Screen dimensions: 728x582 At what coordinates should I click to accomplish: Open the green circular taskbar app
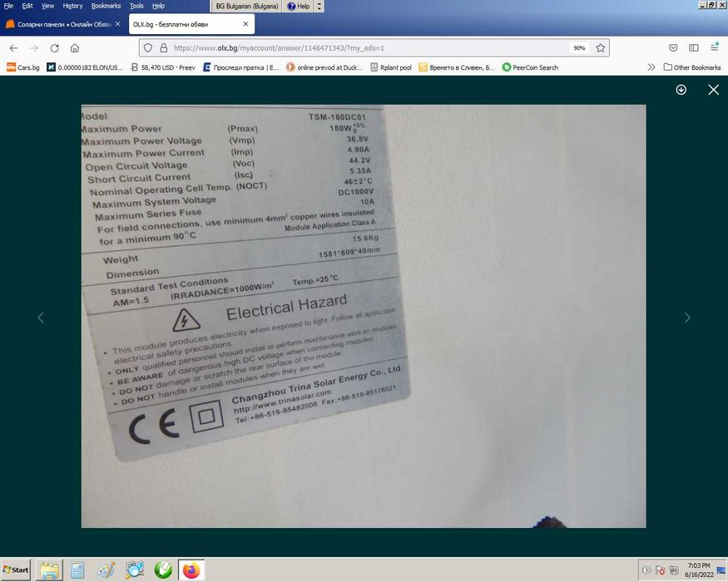tap(163, 570)
